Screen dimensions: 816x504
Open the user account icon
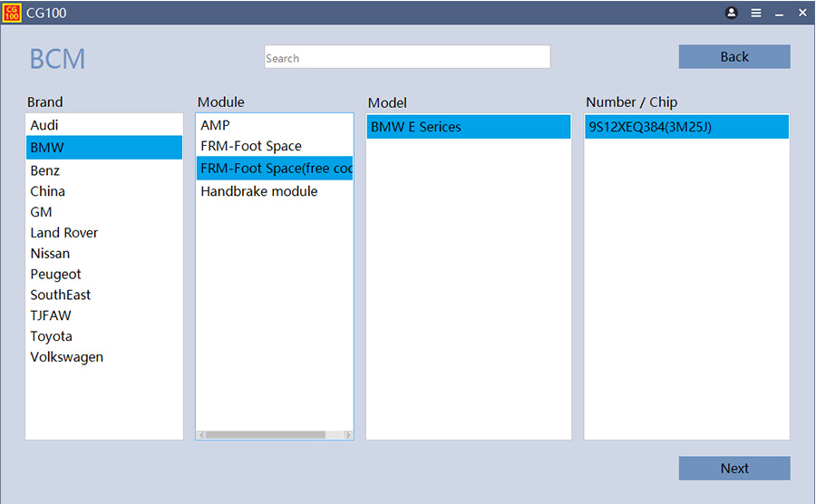[732, 13]
